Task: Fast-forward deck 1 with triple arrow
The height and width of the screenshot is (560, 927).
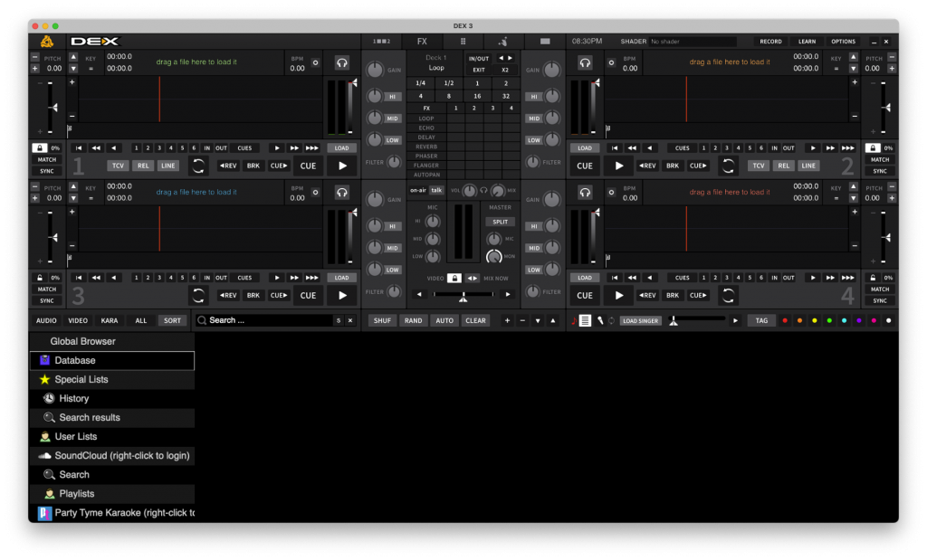Action: coord(312,148)
